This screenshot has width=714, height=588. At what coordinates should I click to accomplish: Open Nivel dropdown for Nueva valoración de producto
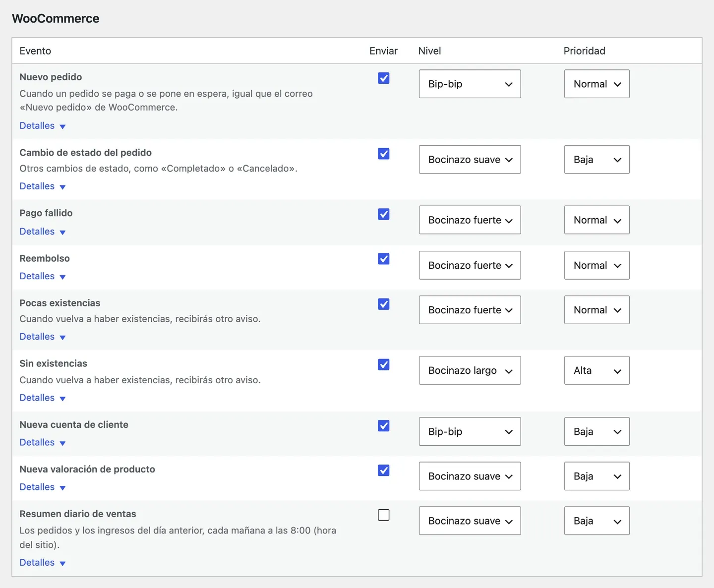point(470,476)
